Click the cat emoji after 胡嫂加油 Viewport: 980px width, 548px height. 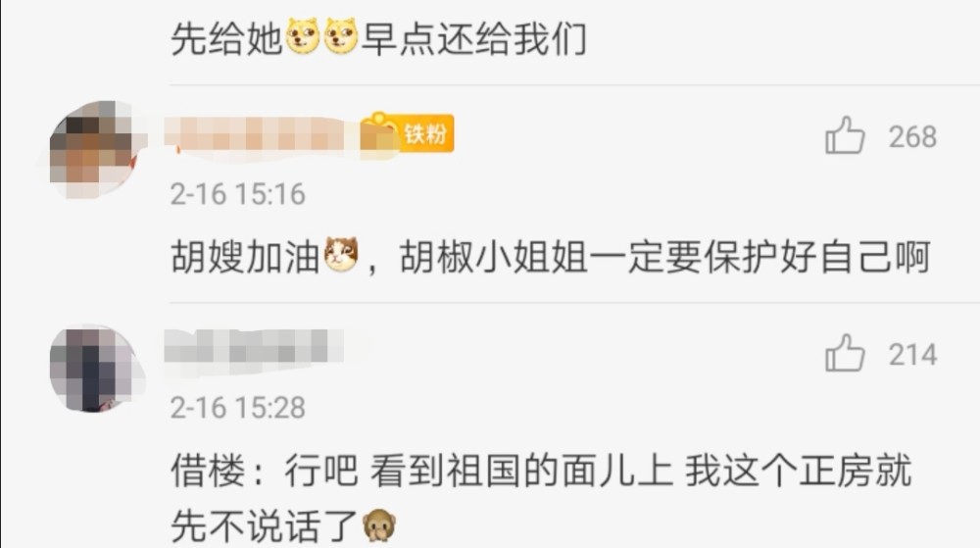tap(341, 255)
